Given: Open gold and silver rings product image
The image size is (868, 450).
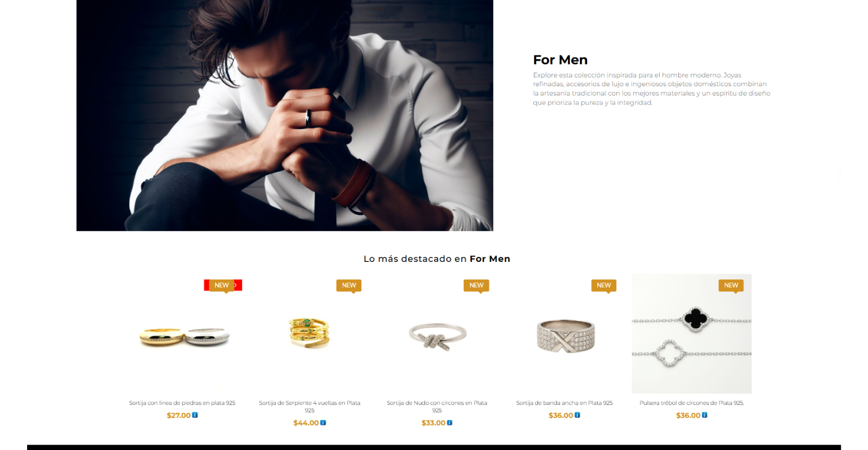Looking at the screenshot, I should point(184,334).
